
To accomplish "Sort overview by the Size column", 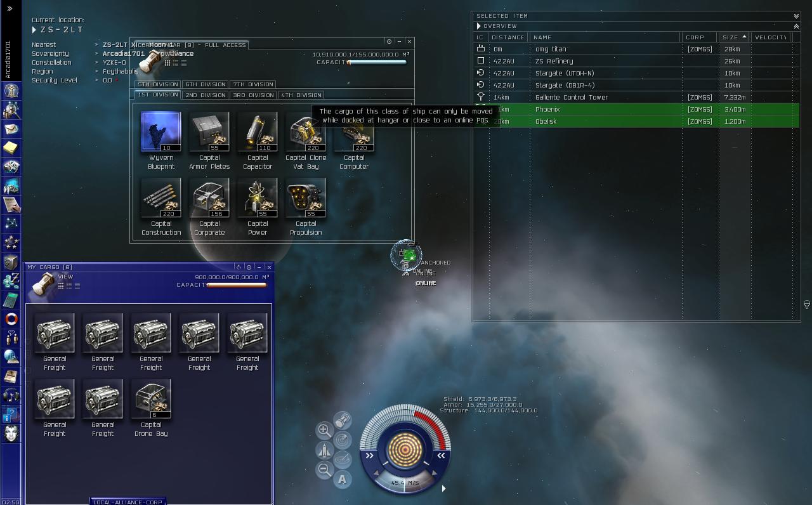I will [734, 37].
